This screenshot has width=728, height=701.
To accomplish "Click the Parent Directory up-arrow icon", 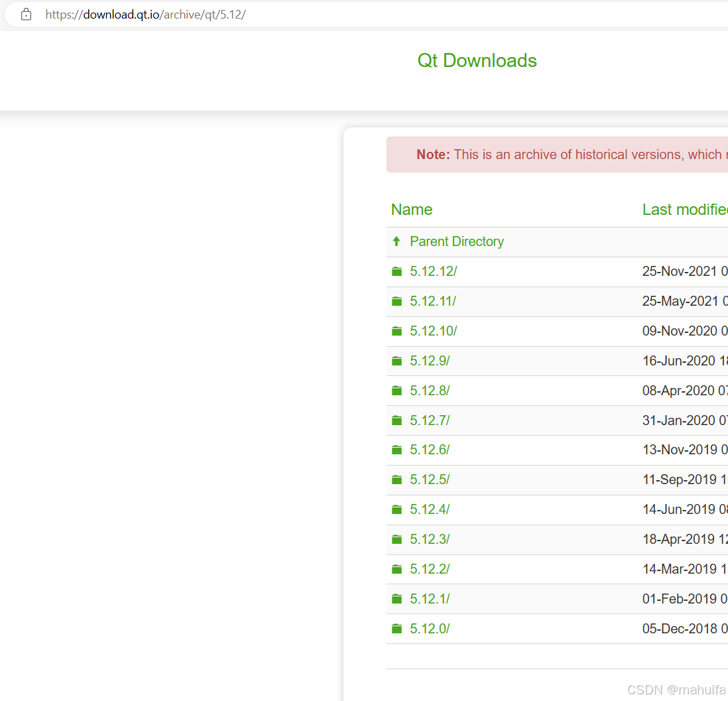I will tap(396, 241).
